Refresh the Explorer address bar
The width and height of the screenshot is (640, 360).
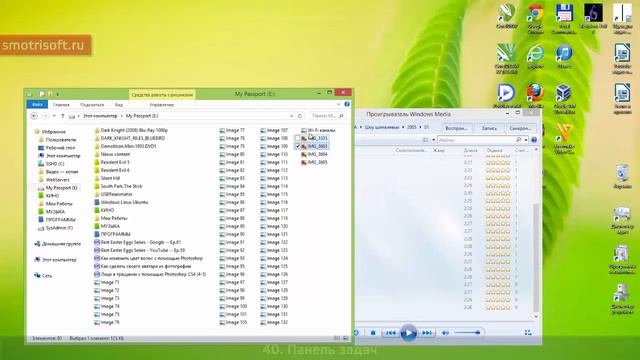(x=300, y=116)
